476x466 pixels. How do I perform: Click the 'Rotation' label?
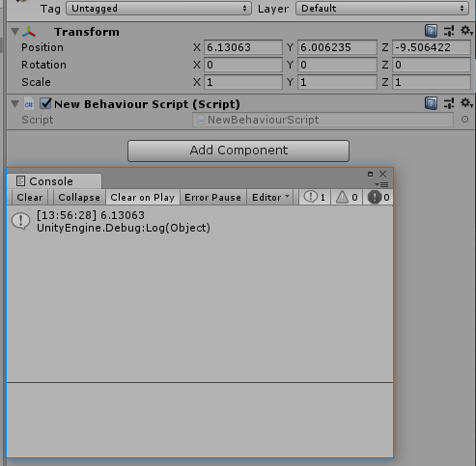(x=43, y=65)
